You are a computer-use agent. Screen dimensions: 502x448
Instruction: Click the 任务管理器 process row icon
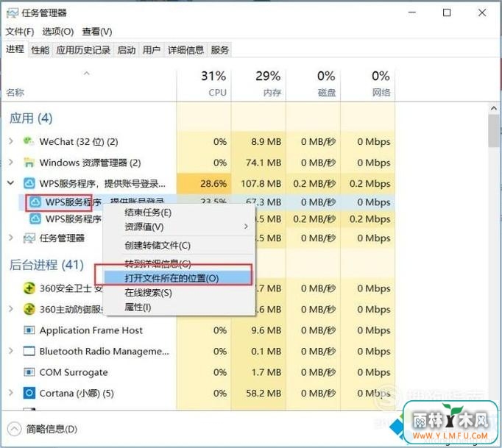tap(29, 238)
